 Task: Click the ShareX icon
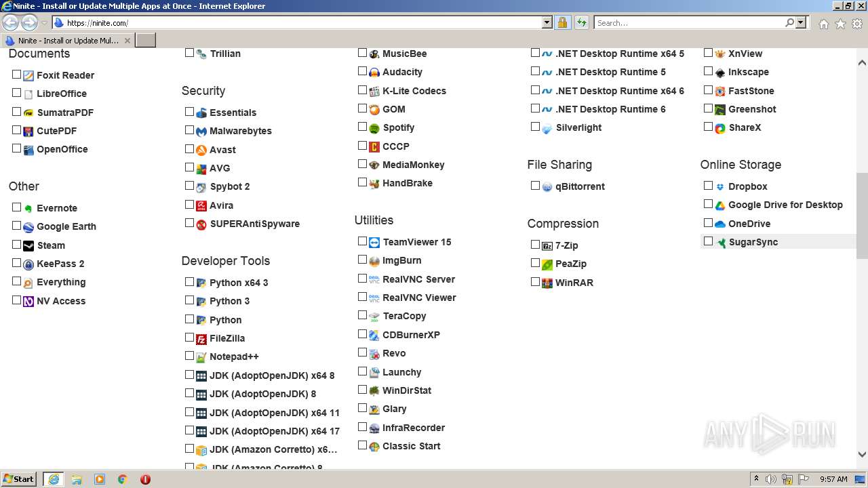pyautogui.click(x=720, y=128)
